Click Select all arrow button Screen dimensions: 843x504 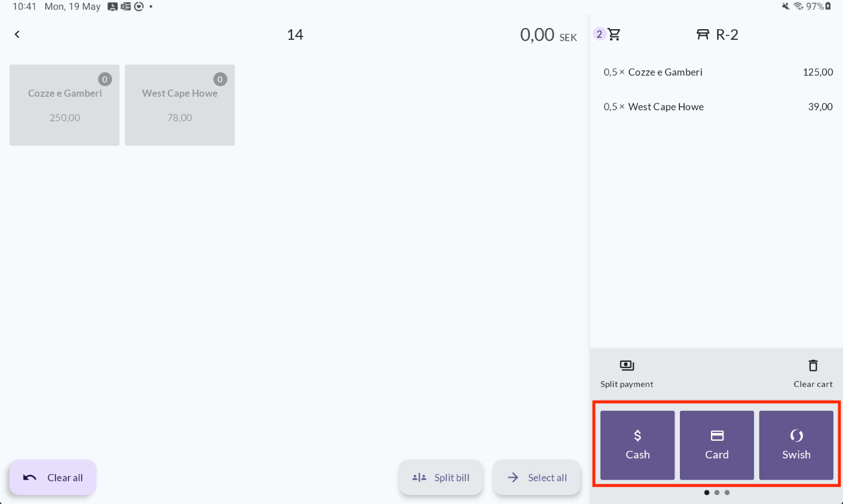tap(537, 478)
